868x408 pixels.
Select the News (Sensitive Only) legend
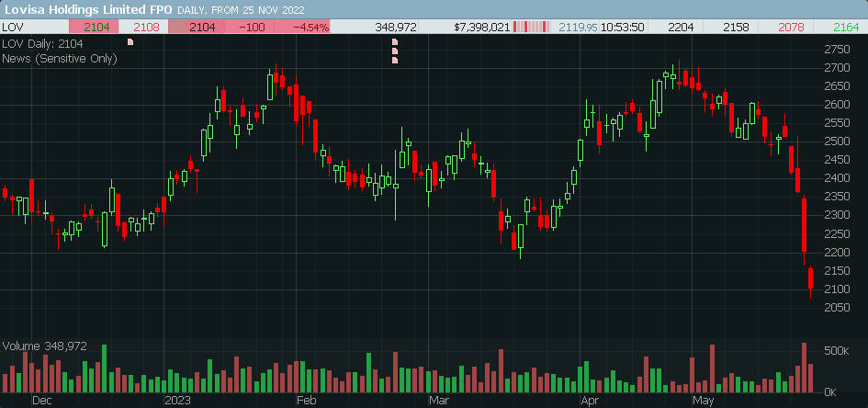(60, 58)
